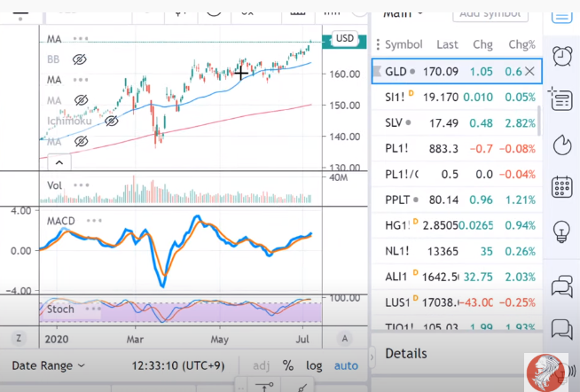
Task: Select the HG1! watchlist row
Action: pyautogui.click(x=457, y=225)
